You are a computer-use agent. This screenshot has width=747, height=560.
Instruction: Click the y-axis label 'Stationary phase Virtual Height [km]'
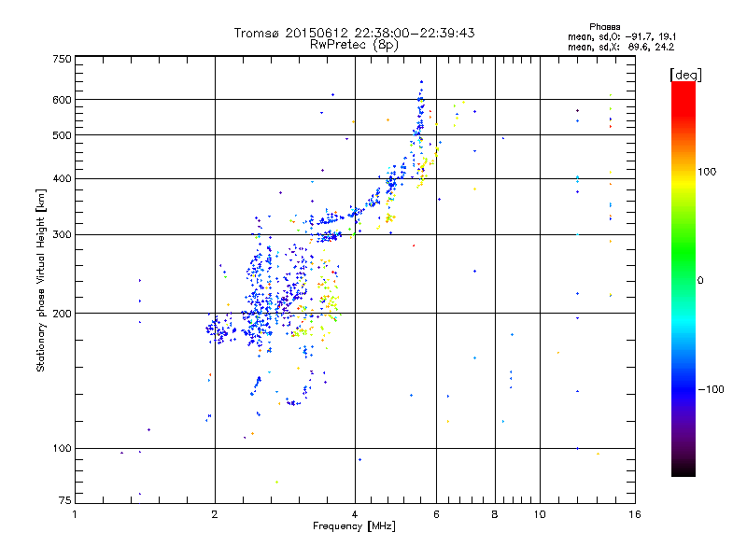(x=41, y=280)
